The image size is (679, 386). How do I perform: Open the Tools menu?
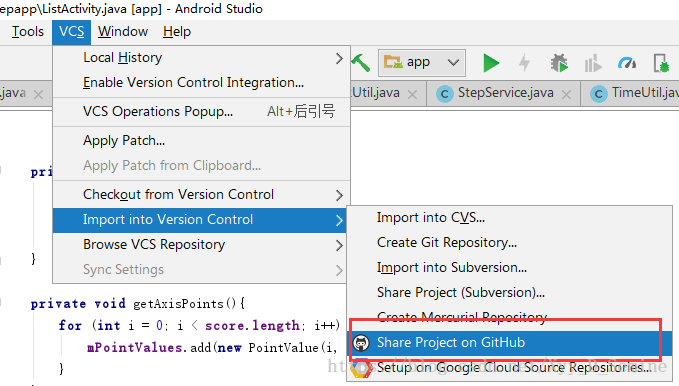click(28, 32)
